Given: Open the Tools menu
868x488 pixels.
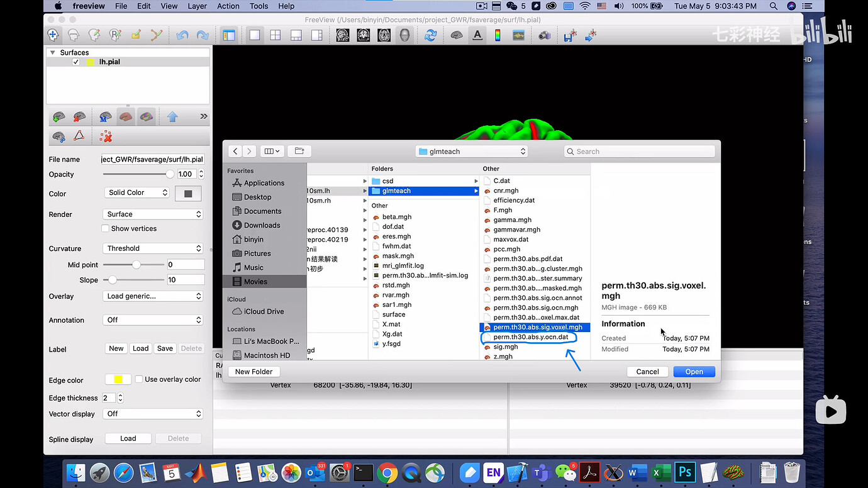Looking at the screenshot, I should pos(259,6).
